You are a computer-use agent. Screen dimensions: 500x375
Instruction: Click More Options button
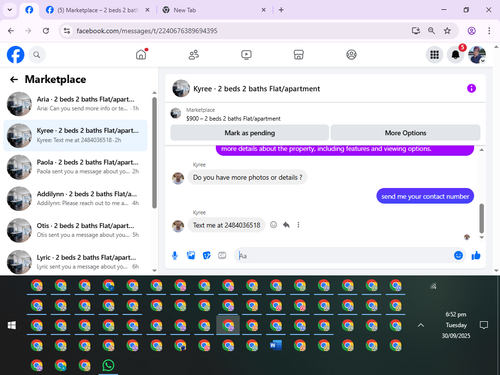point(405,133)
